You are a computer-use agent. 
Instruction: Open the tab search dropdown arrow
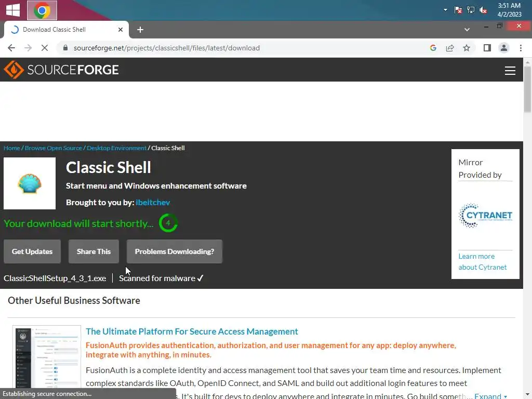[467, 30]
